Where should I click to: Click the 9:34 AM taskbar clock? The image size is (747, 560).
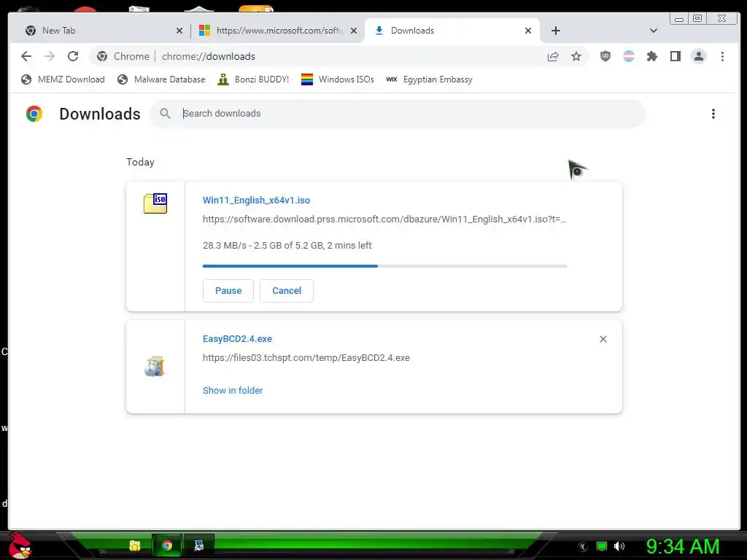[x=683, y=547]
